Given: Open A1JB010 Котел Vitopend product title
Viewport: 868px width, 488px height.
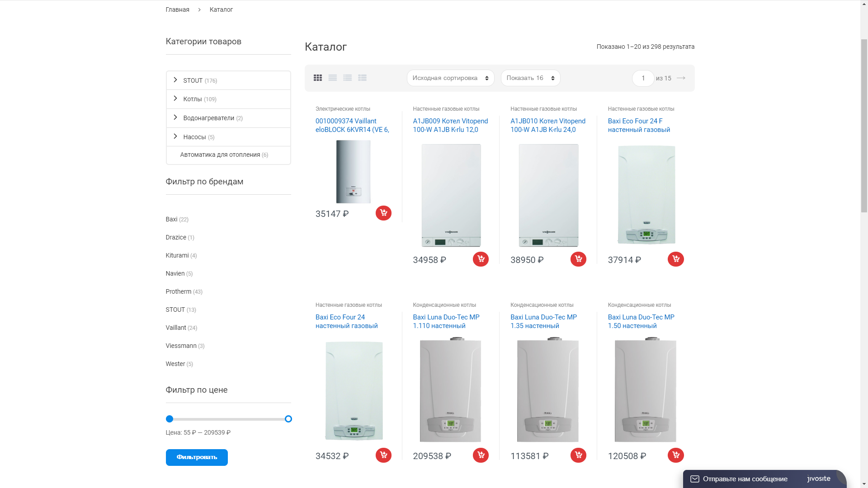Looking at the screenshot, I should tap(548, 125).
